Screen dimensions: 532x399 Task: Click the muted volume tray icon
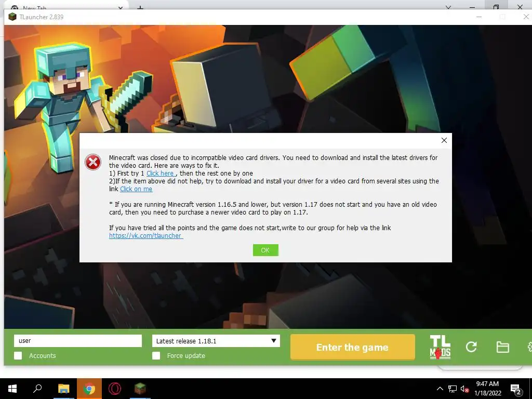464,389
